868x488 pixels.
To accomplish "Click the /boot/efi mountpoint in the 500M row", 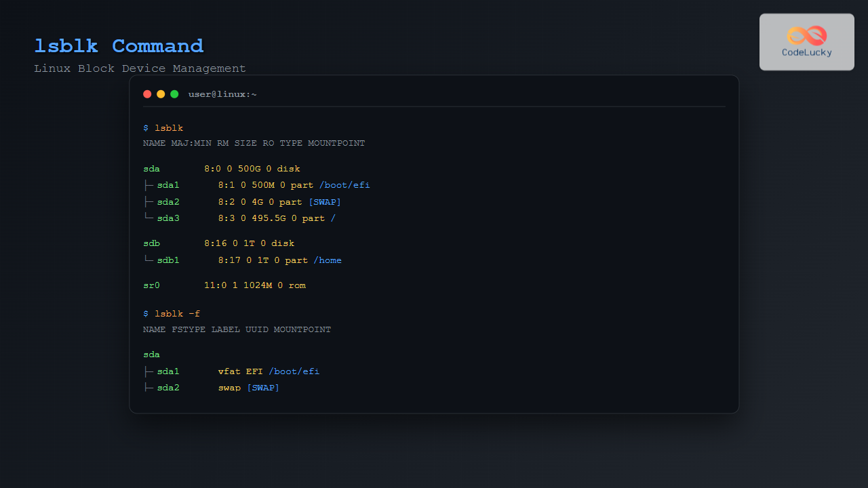I will coord(344,185).
